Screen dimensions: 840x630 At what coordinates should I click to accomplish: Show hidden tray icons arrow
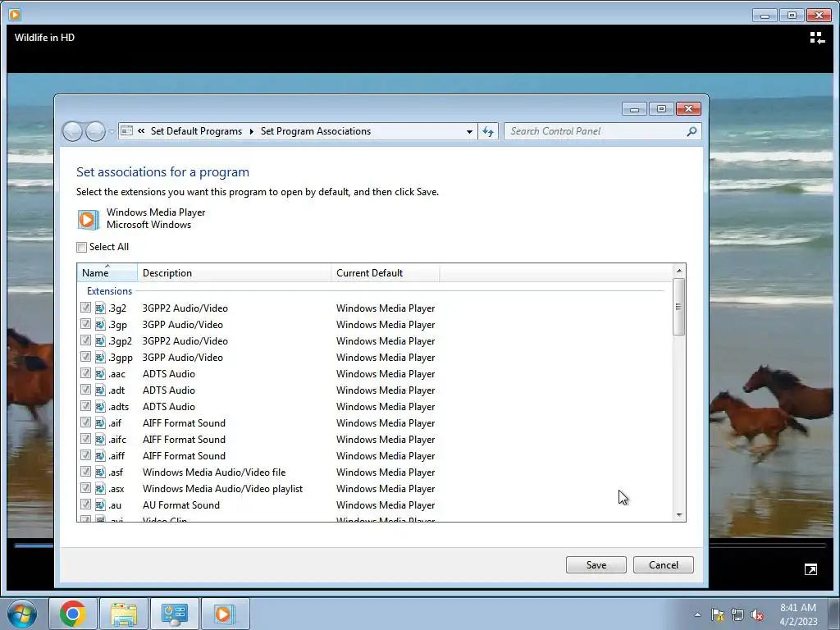pyautogui.click(x=697, y=614)
